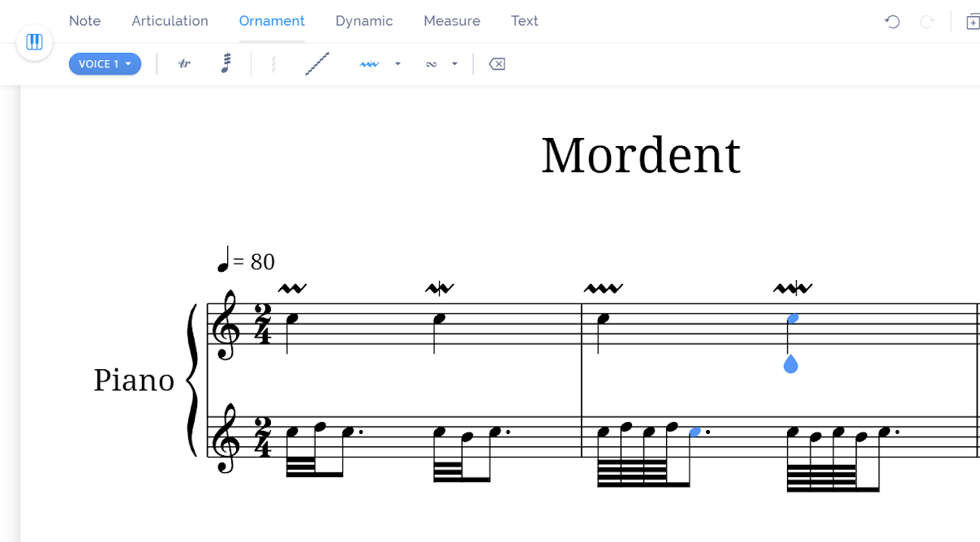Apply an arpeggio to the selection
This screenshot has width=980, height=542.
pos(273,63)
